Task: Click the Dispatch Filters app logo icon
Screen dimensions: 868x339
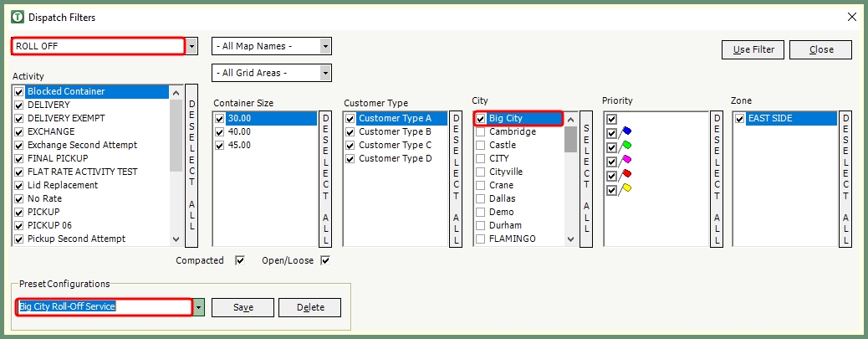Action: point(18,18)
